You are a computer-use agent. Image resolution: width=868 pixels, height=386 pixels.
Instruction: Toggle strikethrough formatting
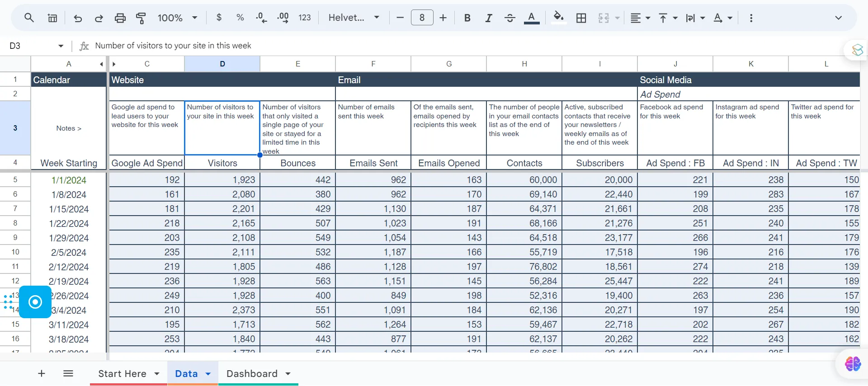coord(510,18)
